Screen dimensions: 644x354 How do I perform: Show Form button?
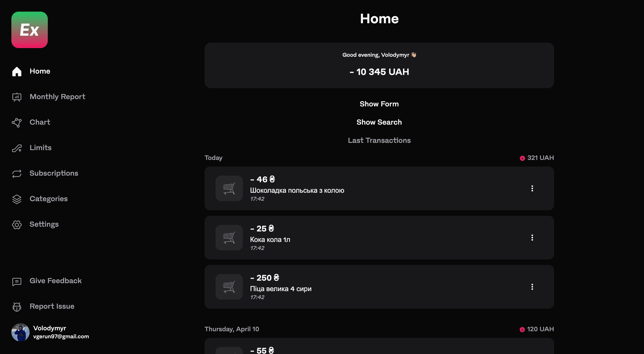(379, 104)
